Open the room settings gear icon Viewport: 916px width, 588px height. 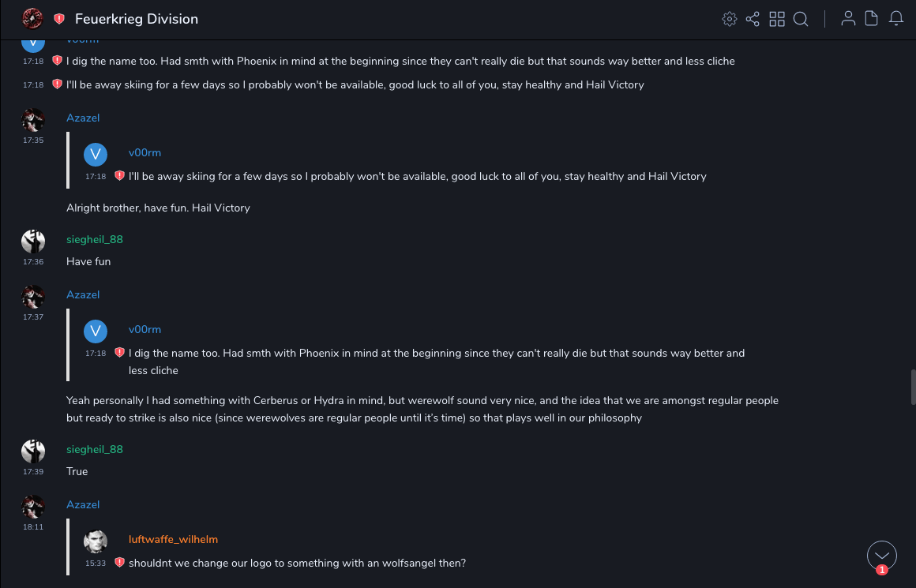coord(730,19)
